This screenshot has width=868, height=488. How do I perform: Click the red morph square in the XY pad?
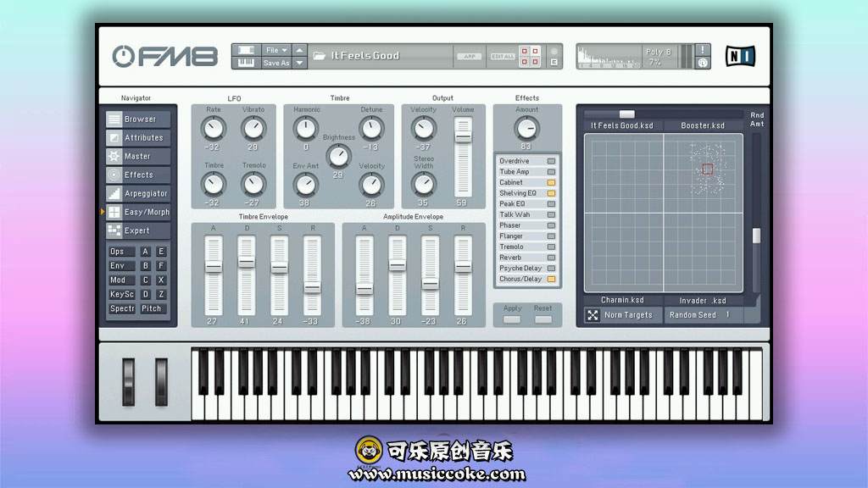(x=708, y=169)
